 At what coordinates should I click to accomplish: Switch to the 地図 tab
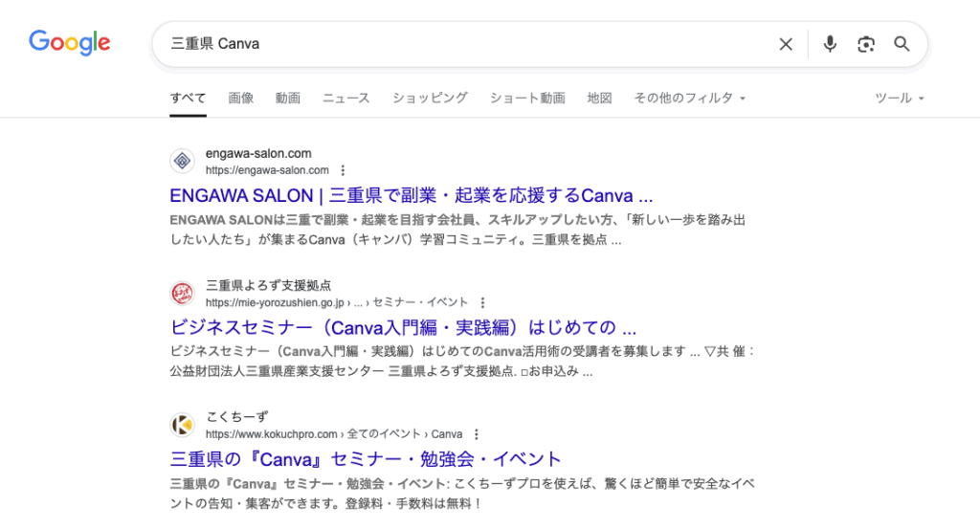pos(599,99)
